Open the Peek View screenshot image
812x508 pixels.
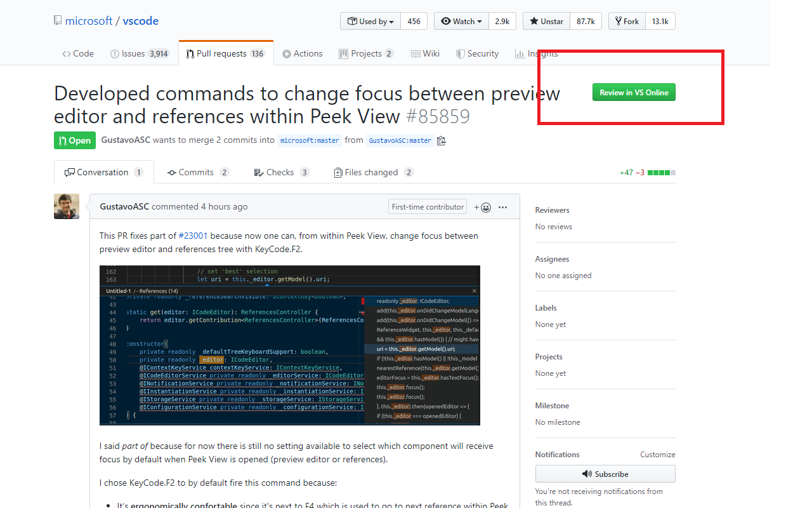pos(289,345)
